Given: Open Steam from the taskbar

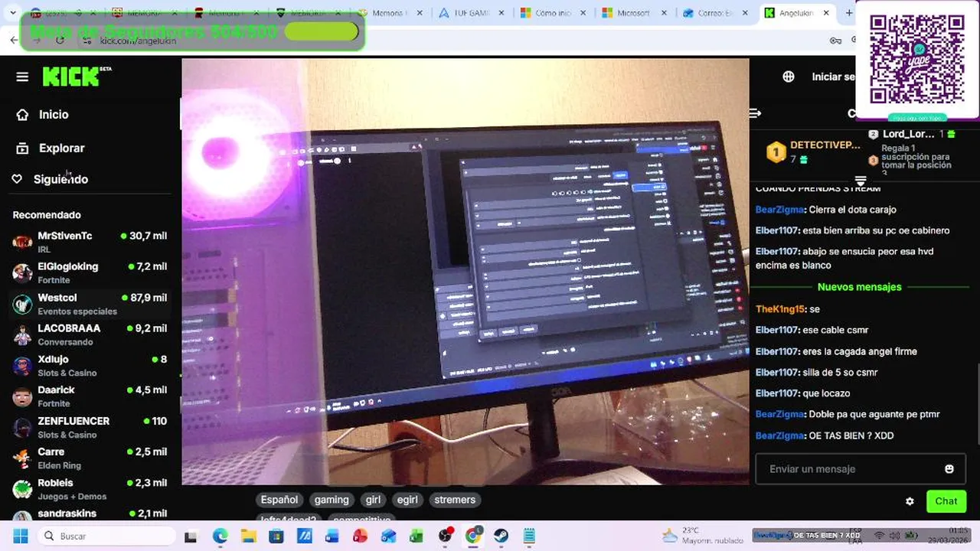Looking at the screenshot, I should click(x=501, y=536).
